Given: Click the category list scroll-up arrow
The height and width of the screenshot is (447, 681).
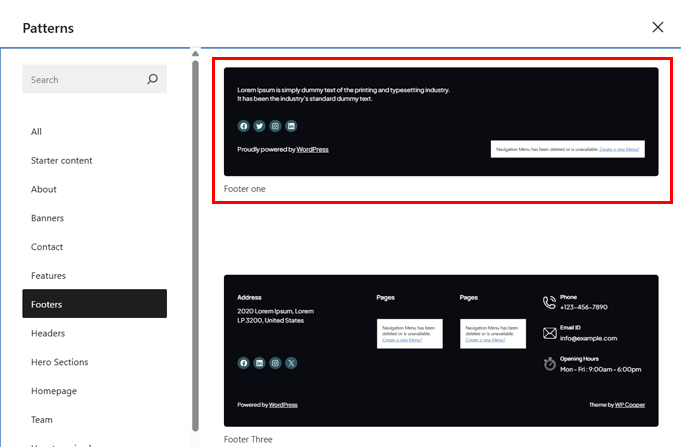Looking at the screenshot, I should pyautogui.click(x=195, y=53).
